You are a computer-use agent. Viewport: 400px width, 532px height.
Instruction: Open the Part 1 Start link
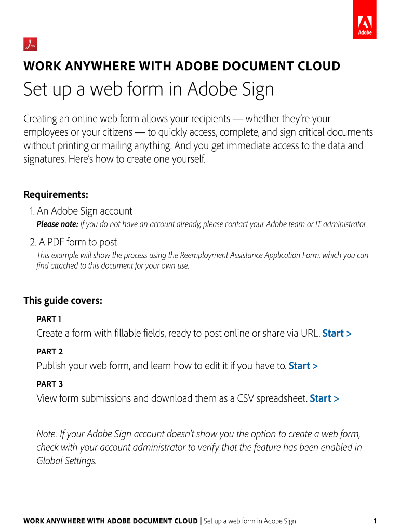(337, 334)
